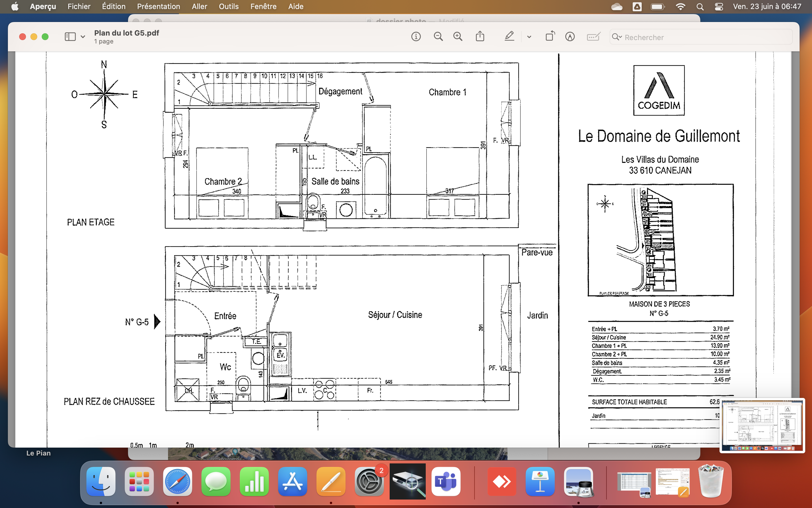
Task: Click the zoom in magnifier
Action: pos(458,37)
